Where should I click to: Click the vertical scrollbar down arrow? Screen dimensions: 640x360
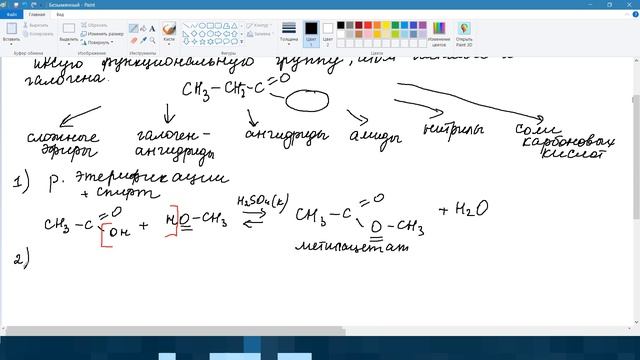point(636,322)
